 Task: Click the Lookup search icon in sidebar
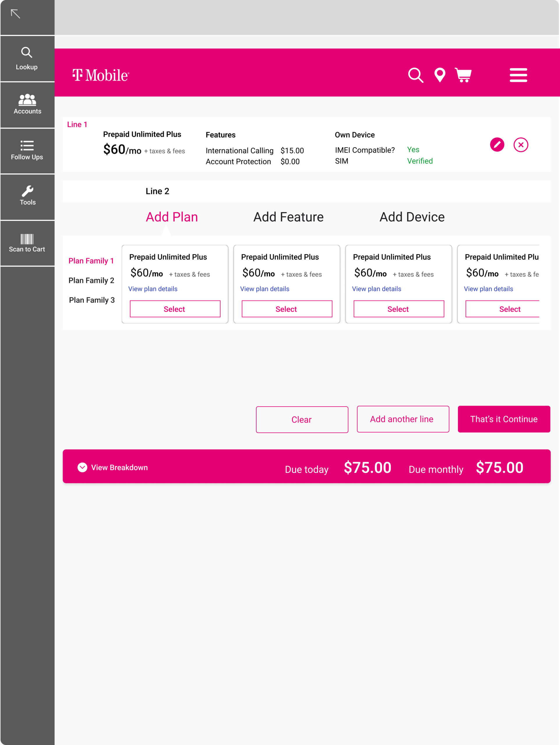coord(27,53)
